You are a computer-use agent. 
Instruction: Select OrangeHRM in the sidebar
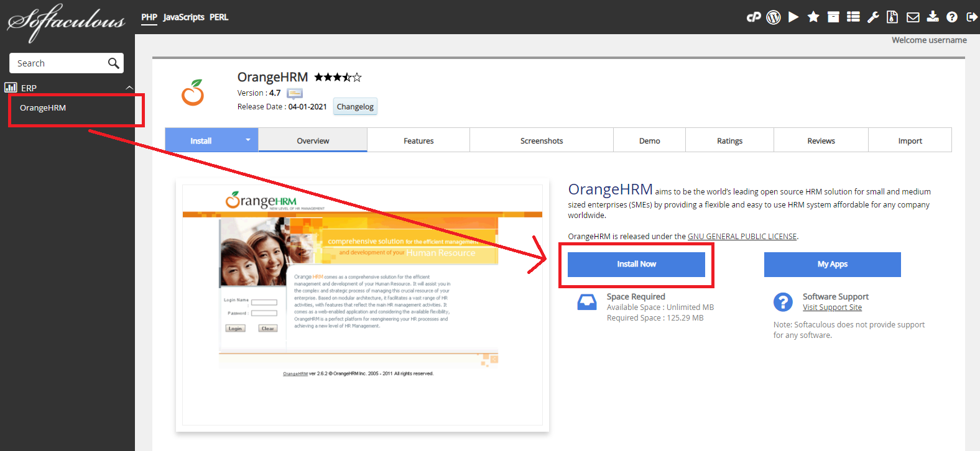[x=43, y=108]
